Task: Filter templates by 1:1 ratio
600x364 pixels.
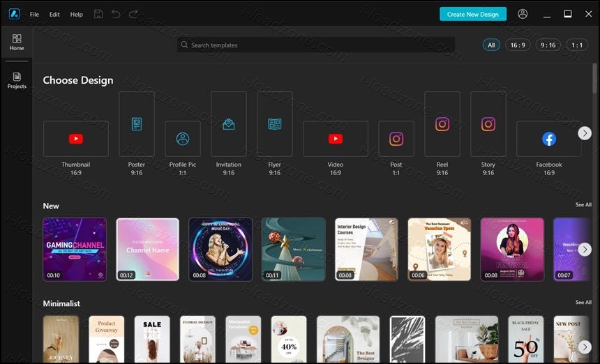Action: point(577,45)
